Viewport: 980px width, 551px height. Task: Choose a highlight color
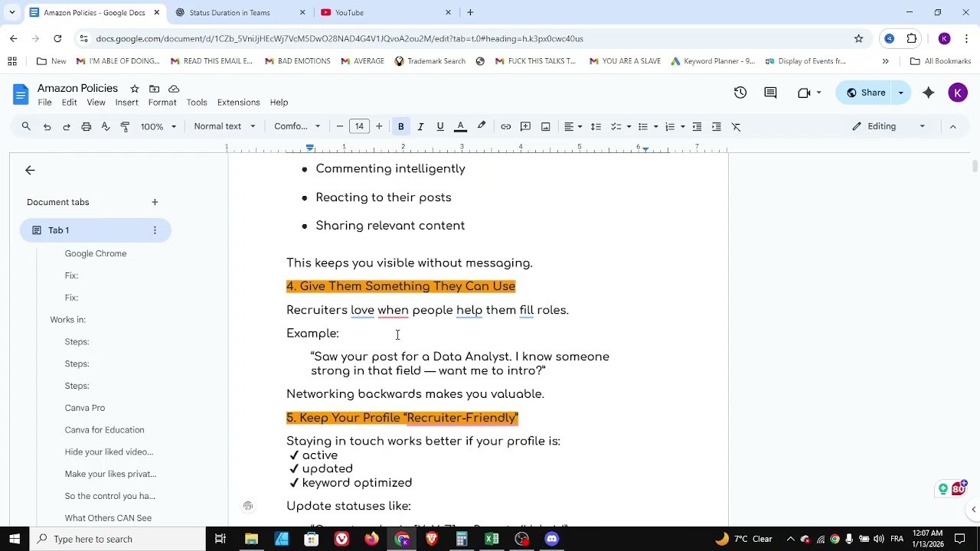point(482,126)
